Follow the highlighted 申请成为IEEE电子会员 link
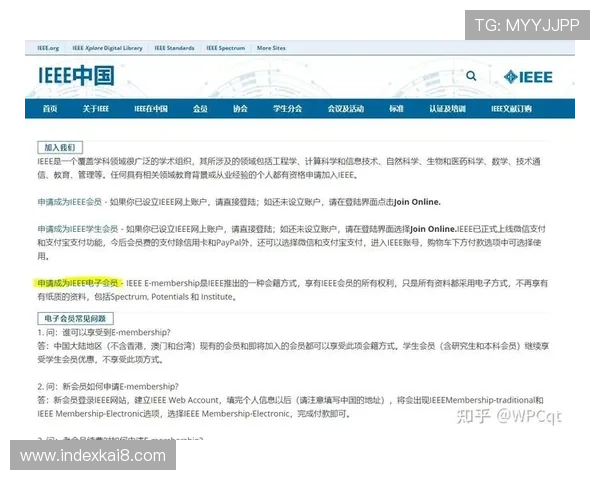Viewport: 600px width, 480px height. pyautogui.click(x=78, y=283)
